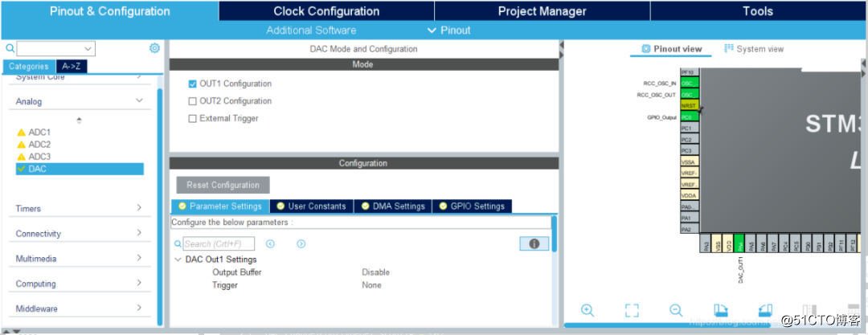Zoom out the pinout view
The image size is (868, 335).
pyautogui.click(x=676, y=310)
